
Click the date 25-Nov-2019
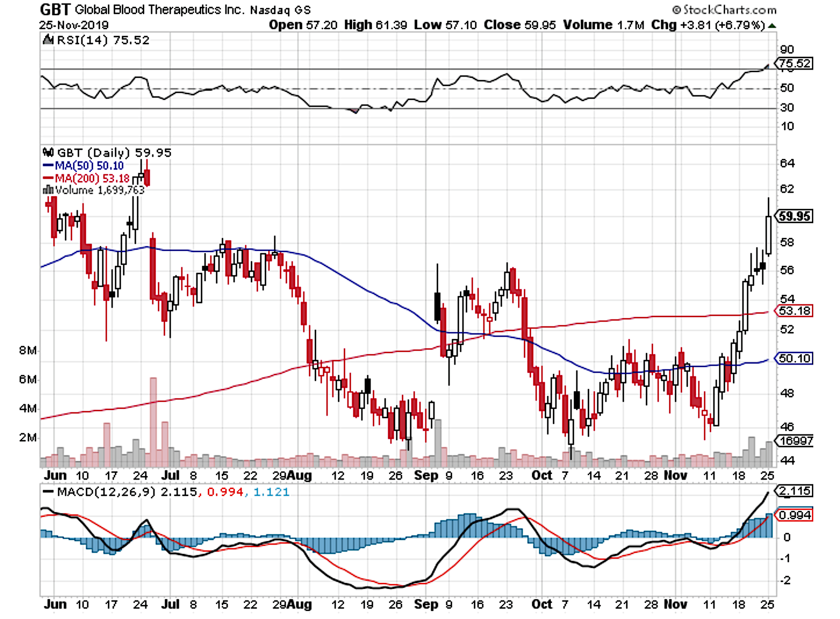[74, 25]
